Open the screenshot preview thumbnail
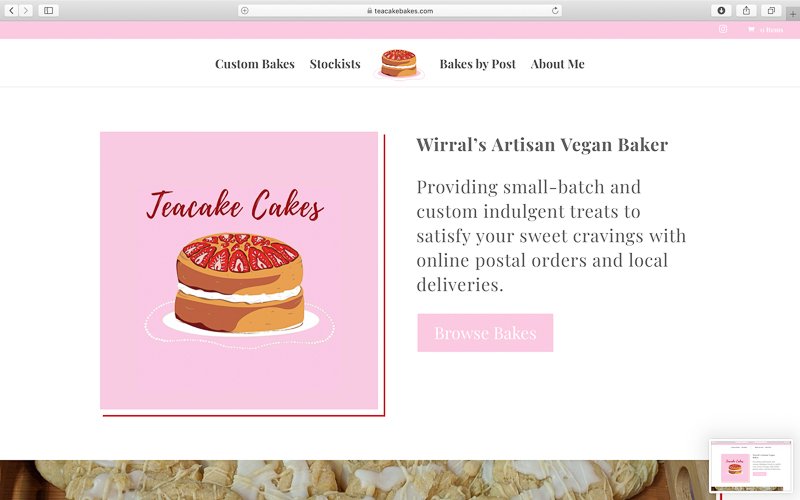 click(x=751, y=466)
